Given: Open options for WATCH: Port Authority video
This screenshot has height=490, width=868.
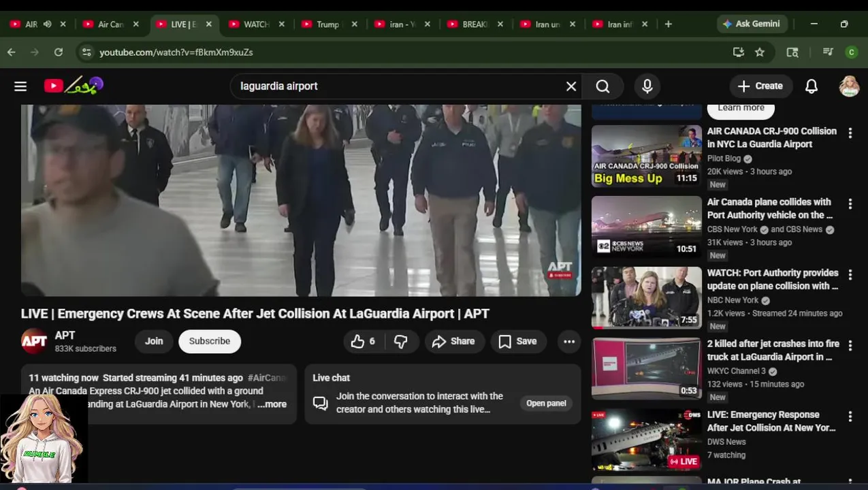Looking at the screenshot, I should [x=850, y=275].
